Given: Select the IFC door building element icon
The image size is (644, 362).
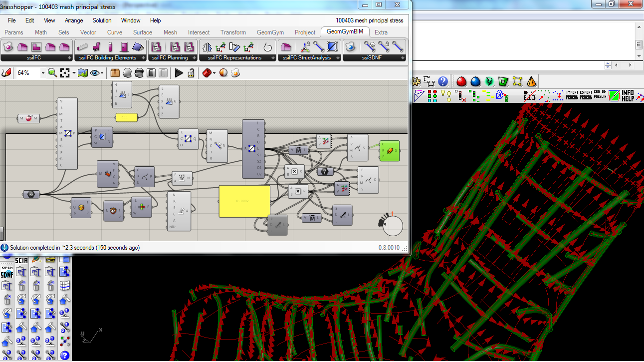Looking at the screenshot, I should [x=124, y=47].
